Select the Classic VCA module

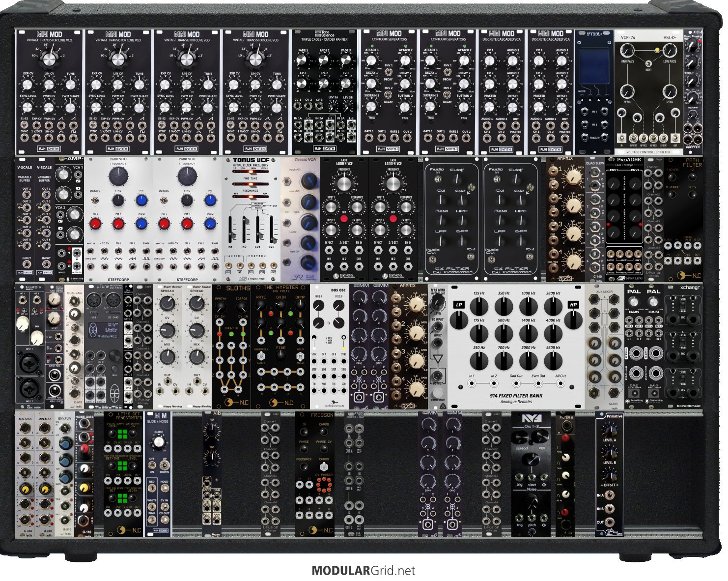(300, 219)
